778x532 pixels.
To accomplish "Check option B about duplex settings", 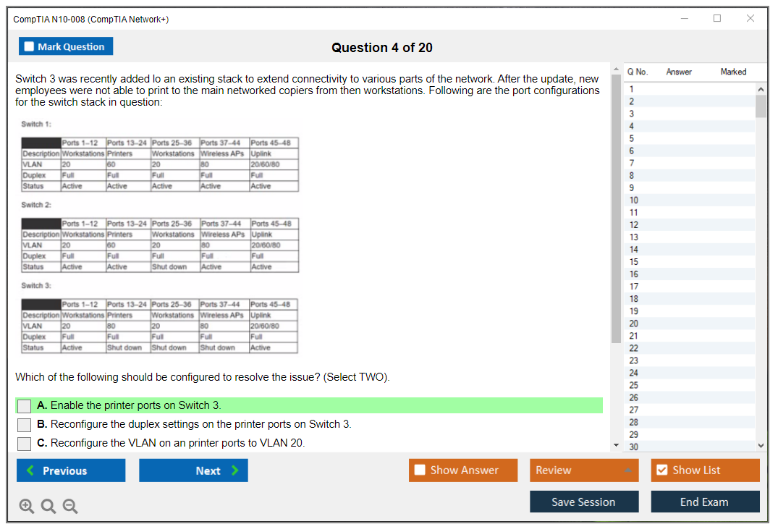I will click(25, 425).
